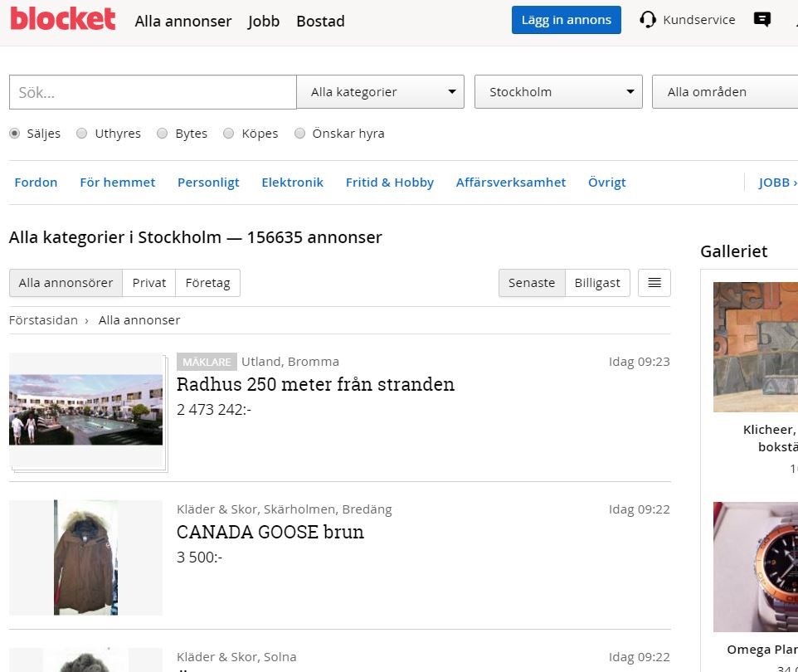Open Kundservice headset icon

tap(647, 20)
